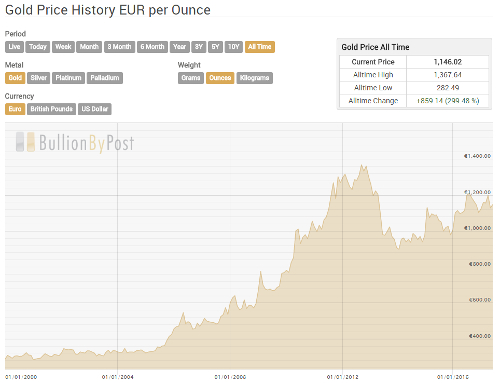Click the €400.00 axis label
Image resolution: width=500 pixels, height=383 pixels.
(x=480, y=336)
